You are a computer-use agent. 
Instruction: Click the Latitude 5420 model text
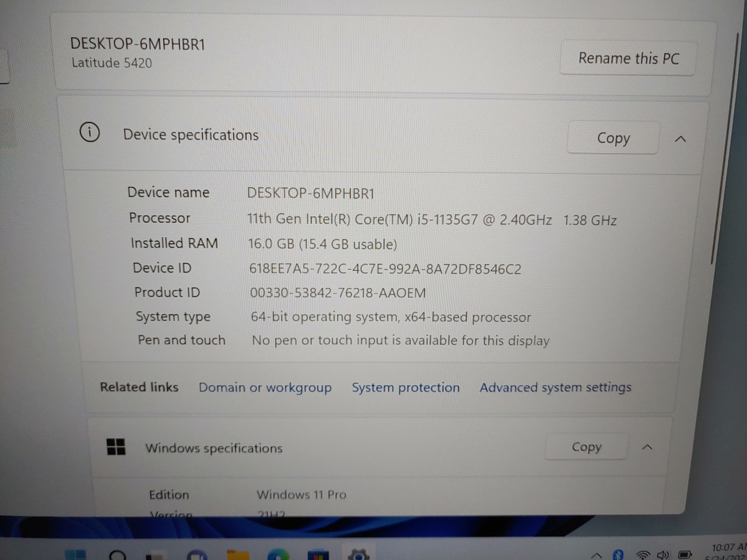click(x=112, y=63)
